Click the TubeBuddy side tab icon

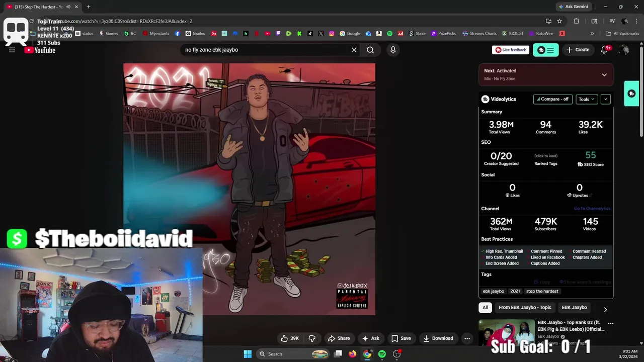point(631,94)
